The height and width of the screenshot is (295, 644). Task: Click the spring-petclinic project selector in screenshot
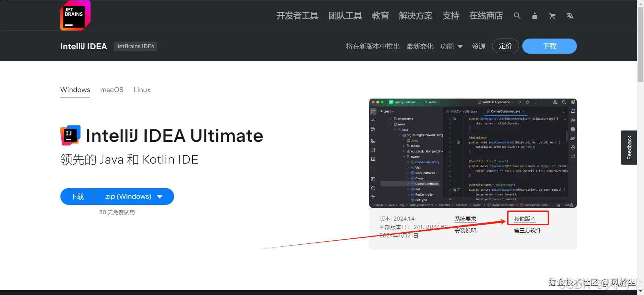(x=405, y=102)
